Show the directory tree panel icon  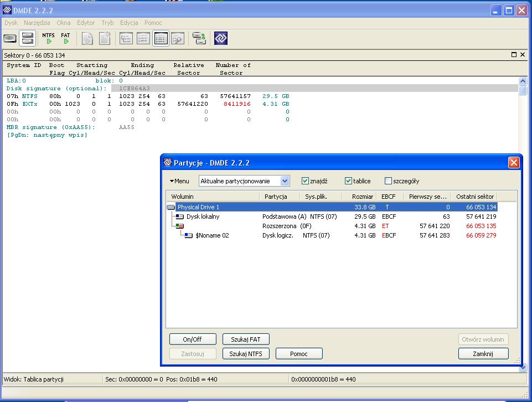(126, 38)
